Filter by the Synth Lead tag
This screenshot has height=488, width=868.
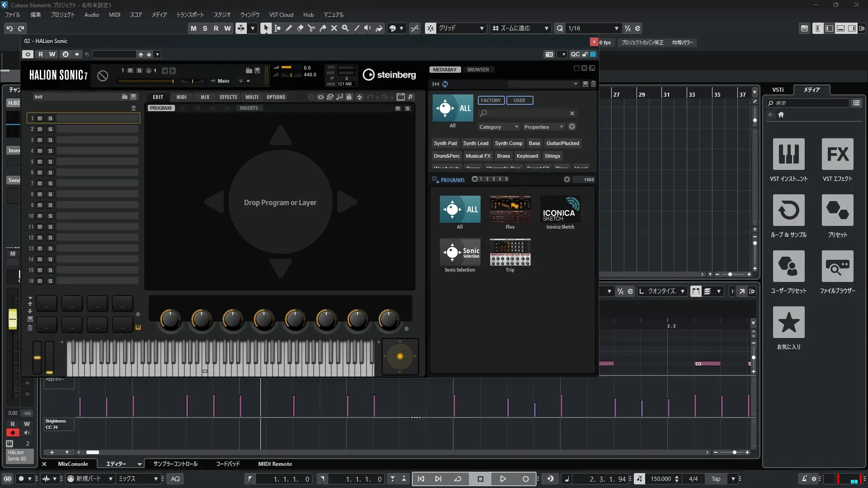pyautogui.click(x=476, y=143)
